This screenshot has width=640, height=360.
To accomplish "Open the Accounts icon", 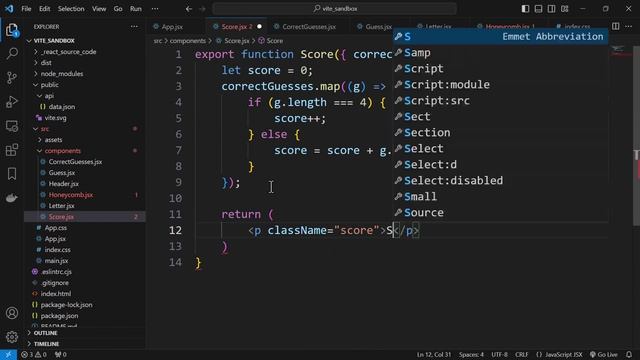I will click(12, 313).
